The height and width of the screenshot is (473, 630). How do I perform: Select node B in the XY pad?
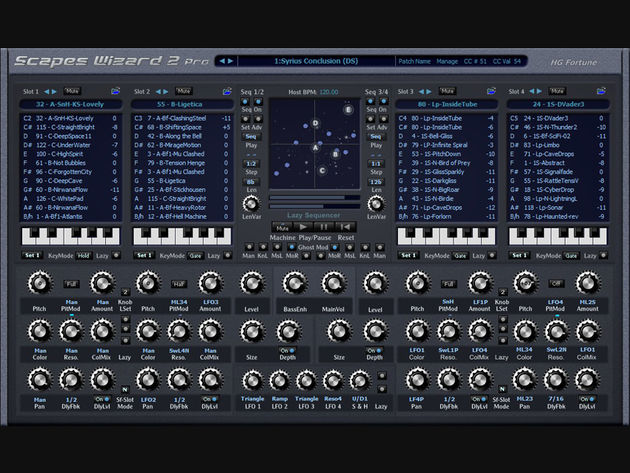click(x=335, y=154)
